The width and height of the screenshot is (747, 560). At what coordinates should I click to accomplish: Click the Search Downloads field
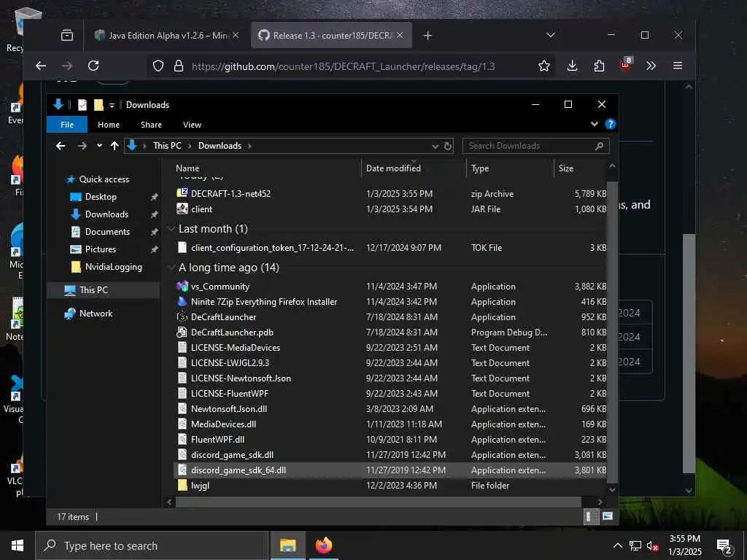click(535, 146)
